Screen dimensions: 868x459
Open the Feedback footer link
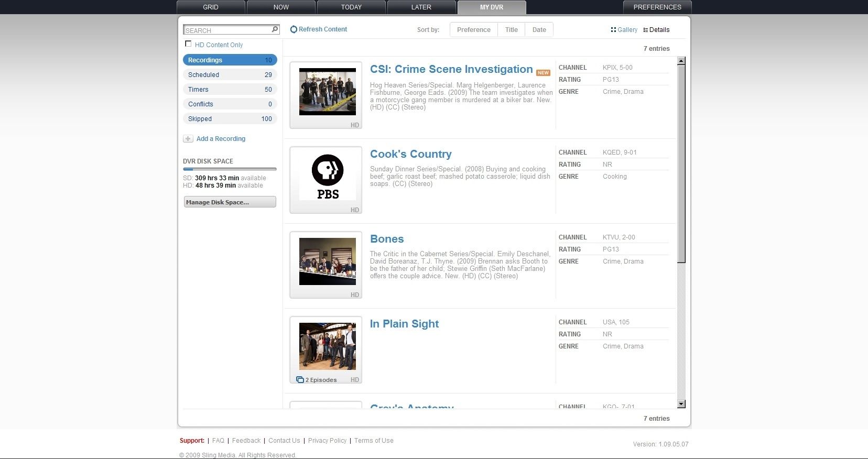coord(246,441)
